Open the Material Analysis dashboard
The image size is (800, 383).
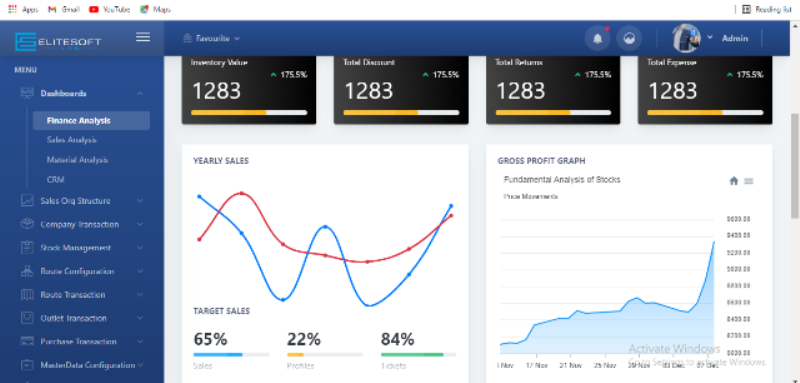click(x=78, y=160)
